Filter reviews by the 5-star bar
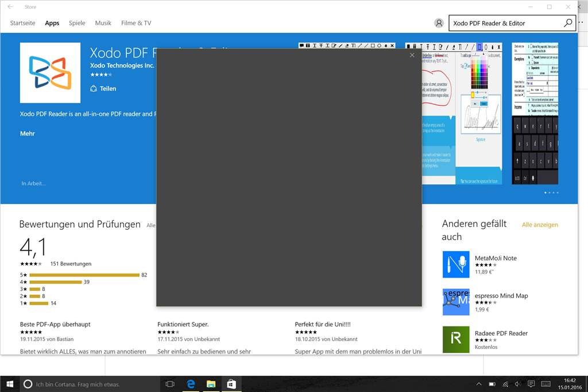 point(84,275)
